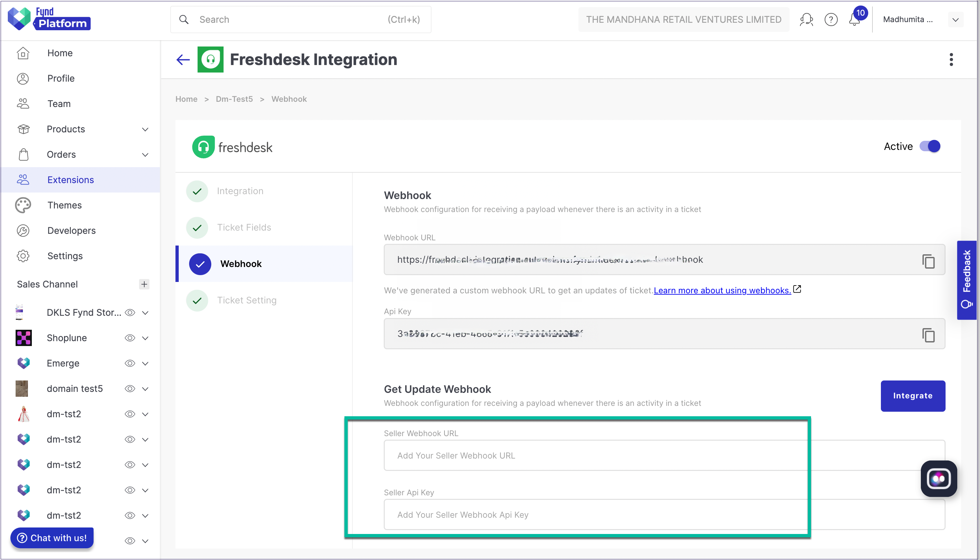Expand the Shoplune channel
Screen dimensions: 980x560
(x=145, y=338)
